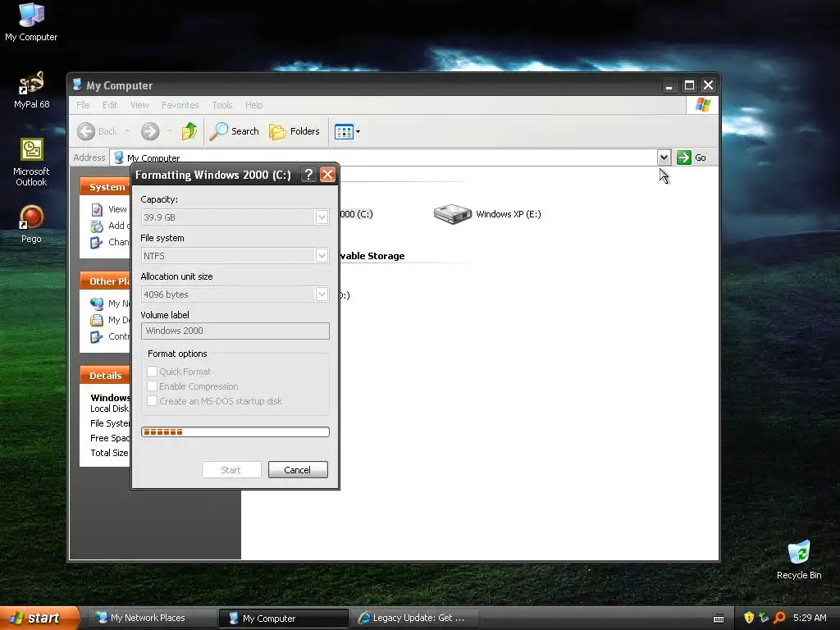Click the Other Places panel header

(x=106, y=281)
